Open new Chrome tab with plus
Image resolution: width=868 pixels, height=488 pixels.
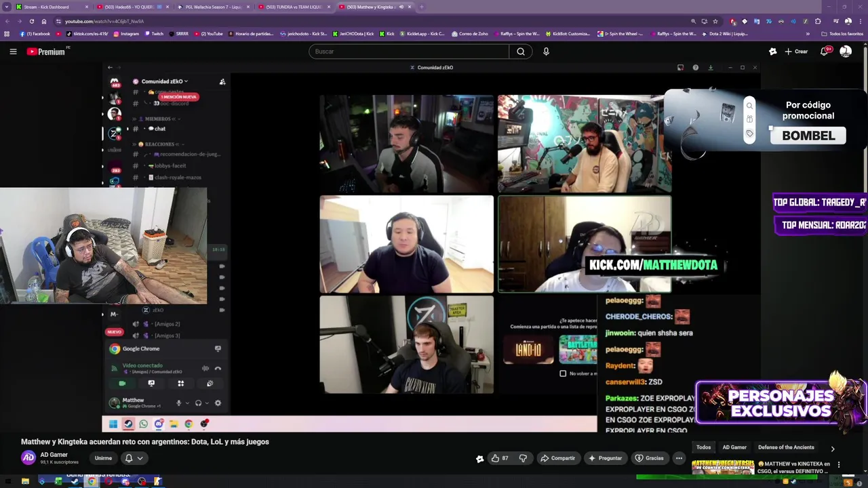click(x=421, y=7)
